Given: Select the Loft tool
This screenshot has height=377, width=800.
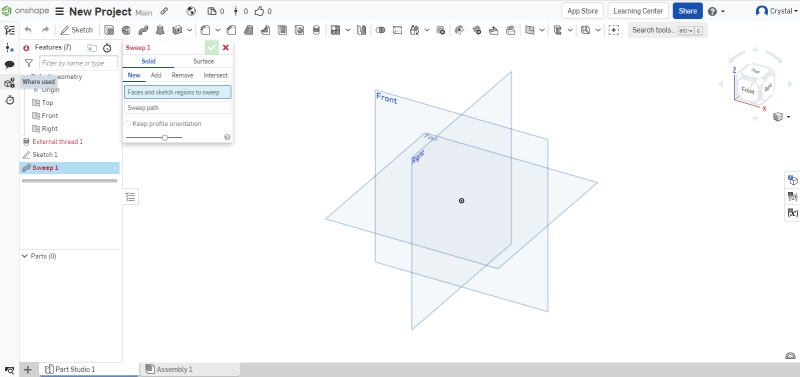Looking at the screenshot, I should pyautogui.click(x=160, y=30).
